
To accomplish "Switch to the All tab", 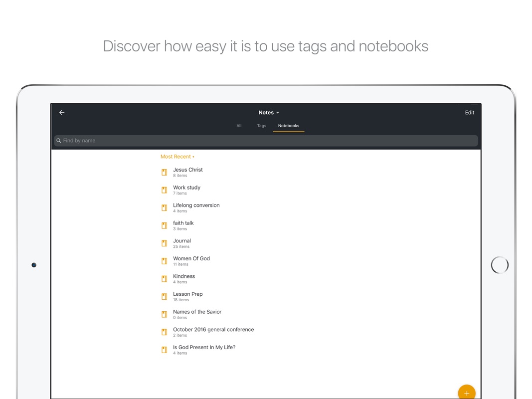I will (x=239, y=126).
